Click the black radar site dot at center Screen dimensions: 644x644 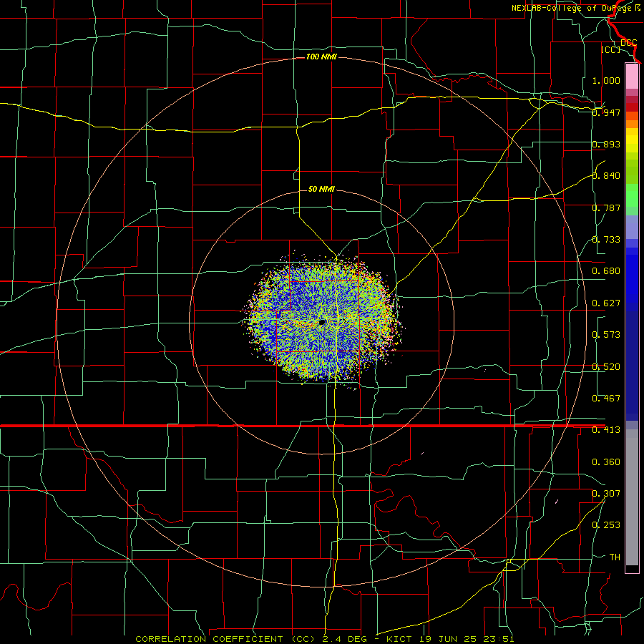pos(322,323)
